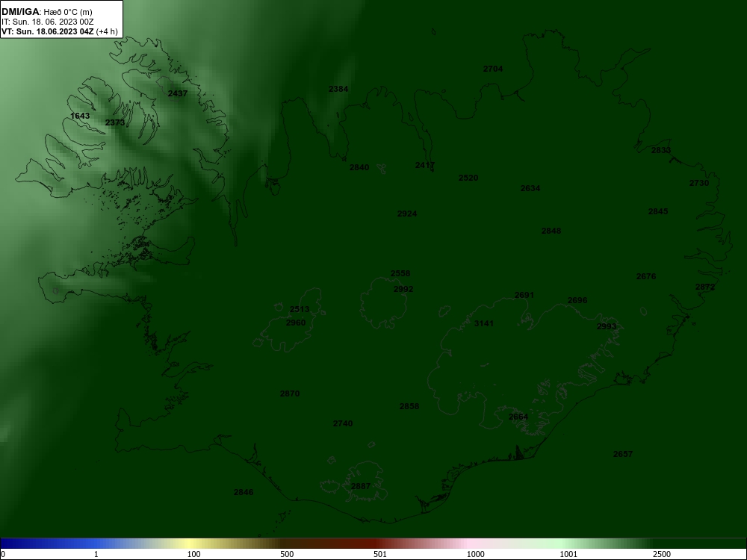747x560 pixels.
Task: Select the 2634 map value
Action: 530,188
